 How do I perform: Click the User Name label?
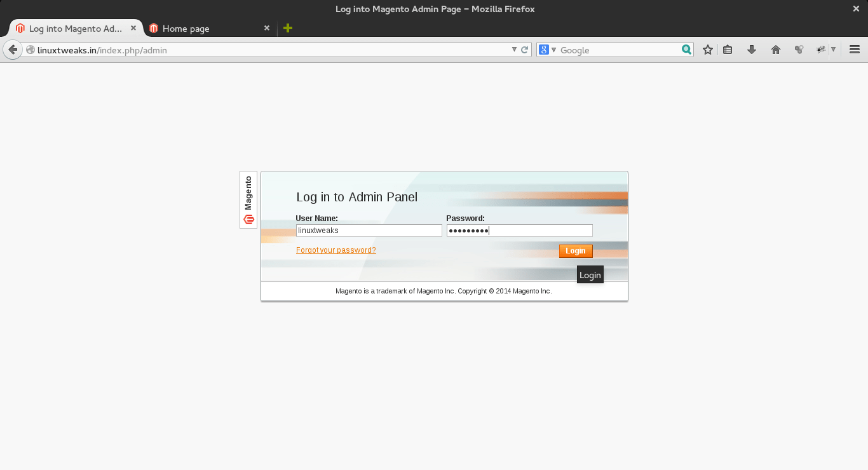tap(317, 218)
